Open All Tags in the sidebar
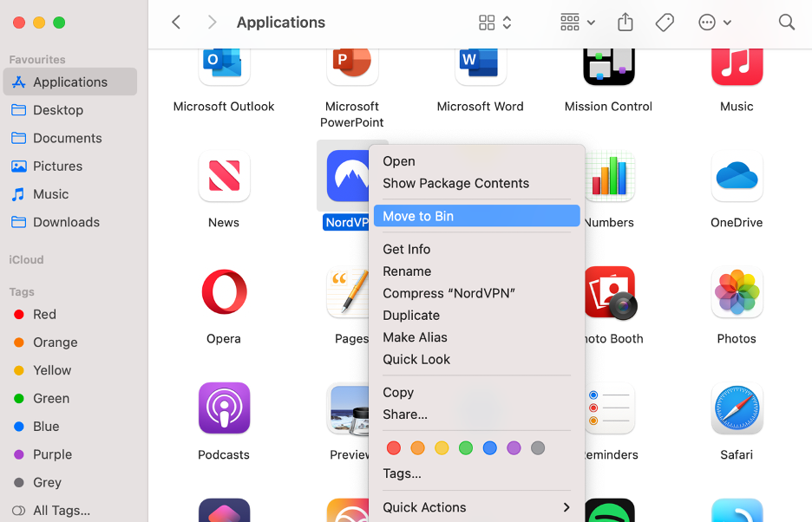This screenshot has width=812, height=522. [60, 511]
